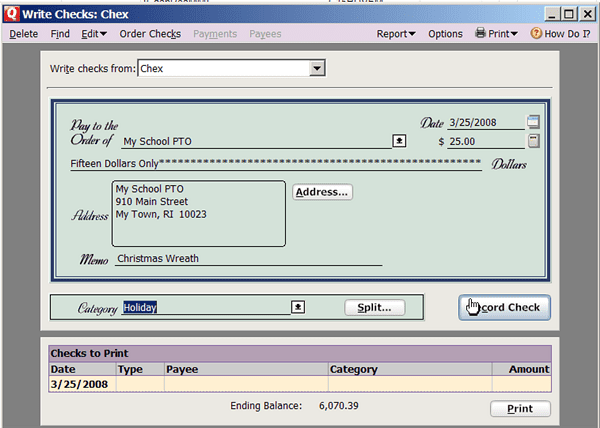
Task: Open the Options menu item
Action: (x=445, y=34)
